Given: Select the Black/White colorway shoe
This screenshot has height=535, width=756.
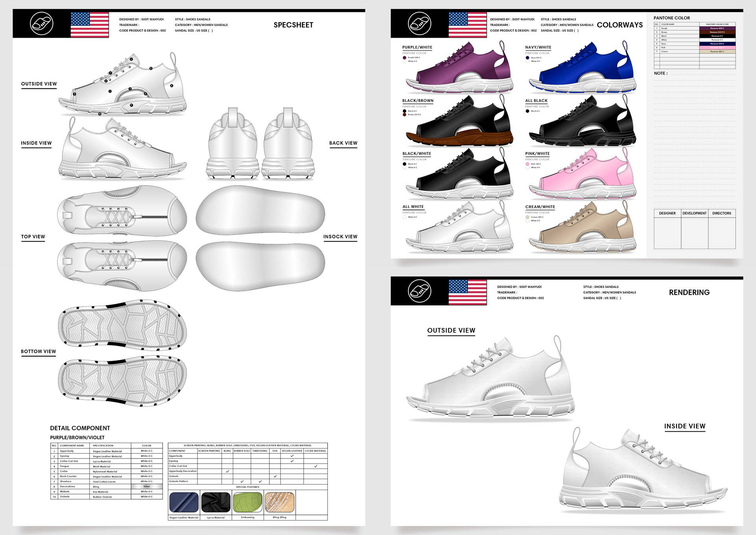Looking at the screenshot, I should pos(460,173).
